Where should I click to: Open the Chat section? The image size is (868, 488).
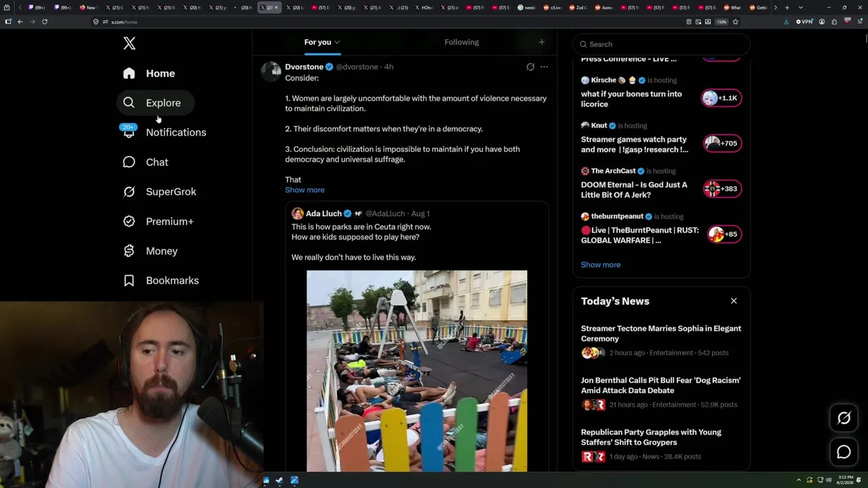(145, 162)
